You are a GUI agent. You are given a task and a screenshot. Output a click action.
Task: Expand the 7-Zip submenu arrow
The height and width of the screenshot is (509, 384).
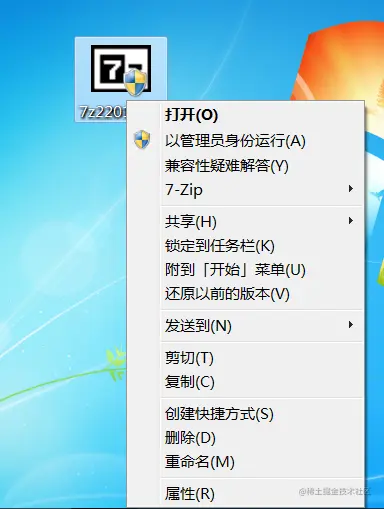point(350,189)
